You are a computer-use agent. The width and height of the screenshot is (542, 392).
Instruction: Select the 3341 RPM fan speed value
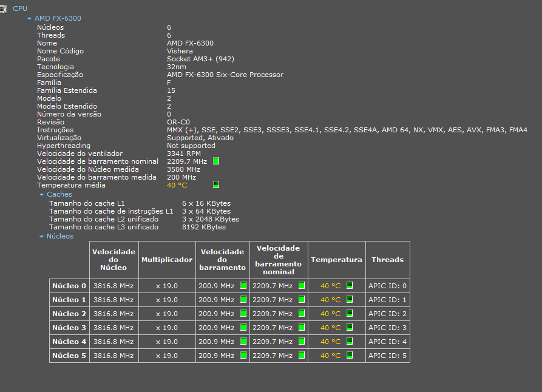pyautogui.click(x=184, y=154)
